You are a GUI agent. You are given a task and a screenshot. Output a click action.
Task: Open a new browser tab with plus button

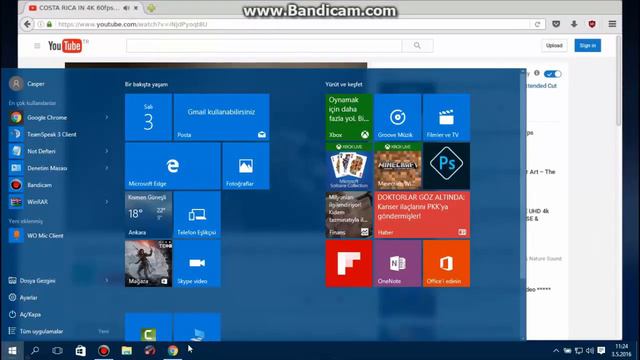pyautogui.click(x=151, y=8)
